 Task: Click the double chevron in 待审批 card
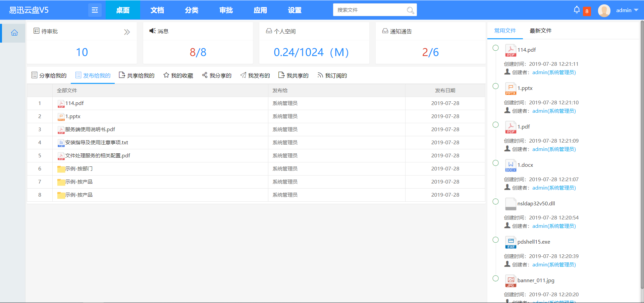[x=127, y=32]
